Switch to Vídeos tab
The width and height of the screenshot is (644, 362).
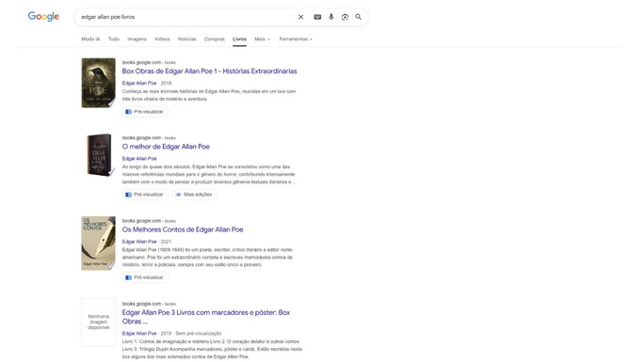pos(162,39)
